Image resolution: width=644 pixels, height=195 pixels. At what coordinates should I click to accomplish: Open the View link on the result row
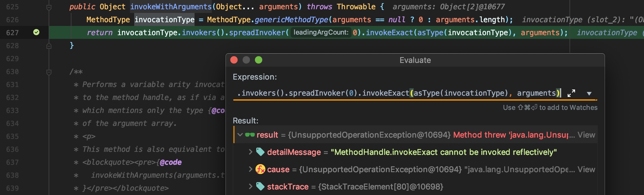pos(586,135)
